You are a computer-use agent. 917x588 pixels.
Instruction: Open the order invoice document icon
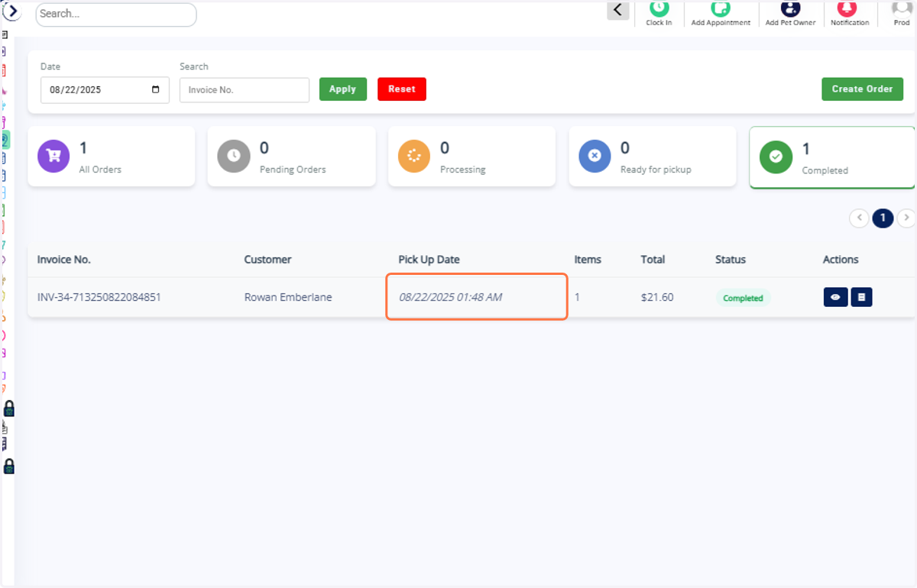(x=861, y=297)
